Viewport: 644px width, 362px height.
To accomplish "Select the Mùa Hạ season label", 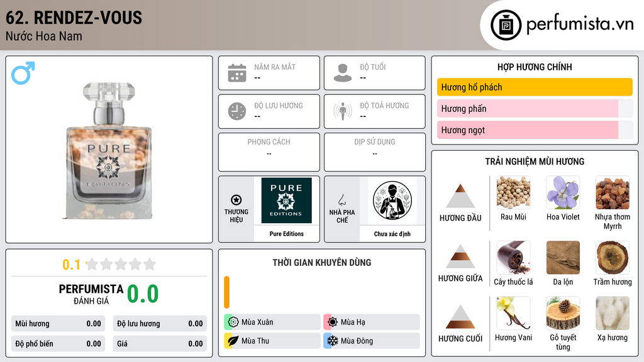I will click(x=353, y=322).
